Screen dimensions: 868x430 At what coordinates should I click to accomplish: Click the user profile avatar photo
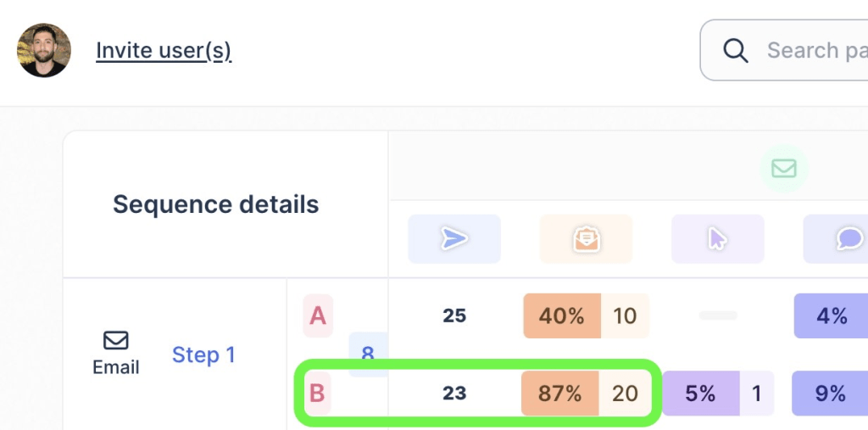click(44, 50)
